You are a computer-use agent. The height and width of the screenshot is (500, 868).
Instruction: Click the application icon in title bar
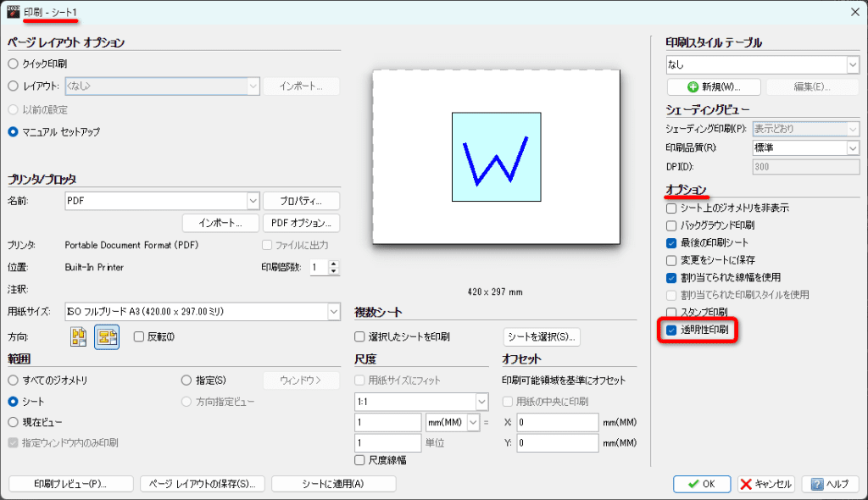pos(14,12)
